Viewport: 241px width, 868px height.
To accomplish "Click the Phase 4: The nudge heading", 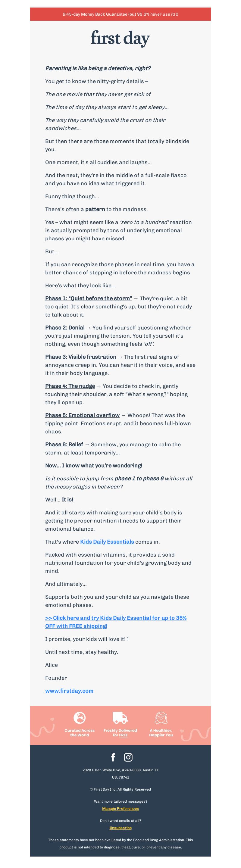I will coord(70,386).
